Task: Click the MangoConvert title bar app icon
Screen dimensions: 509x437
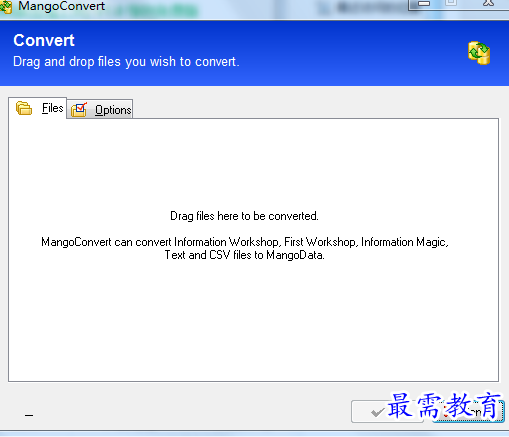Action: [6, 7]
